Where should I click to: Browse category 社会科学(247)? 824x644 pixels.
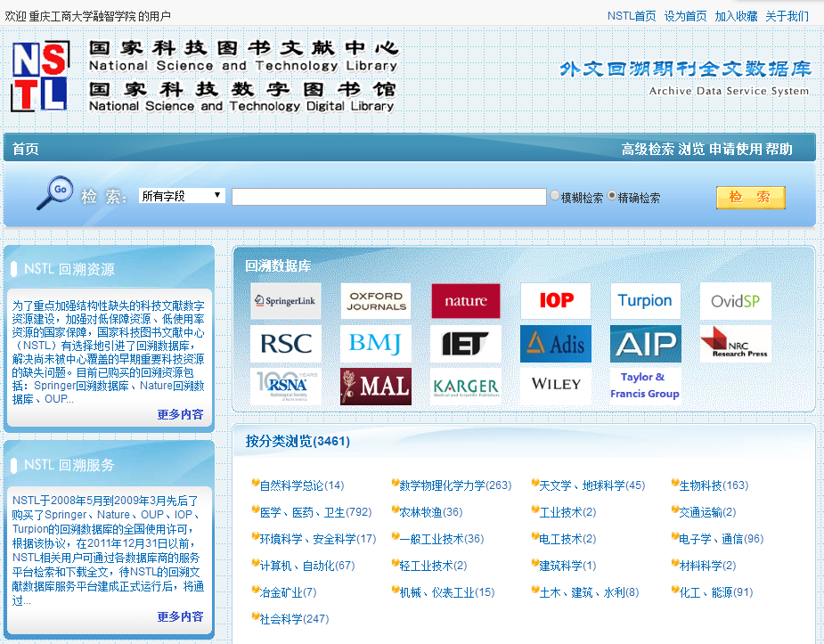294,619
